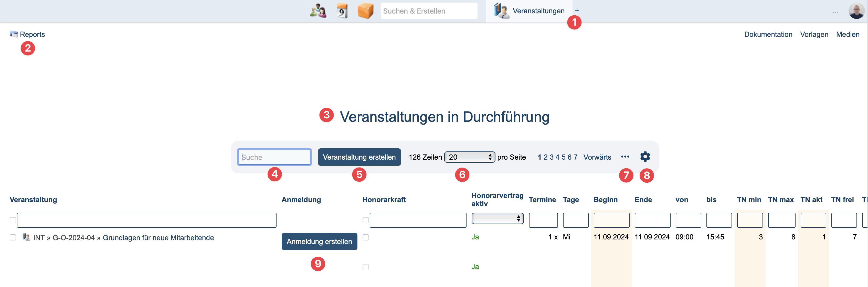Click the Reports folder icon
Screen dimensions: 868x287
point(14,34)
